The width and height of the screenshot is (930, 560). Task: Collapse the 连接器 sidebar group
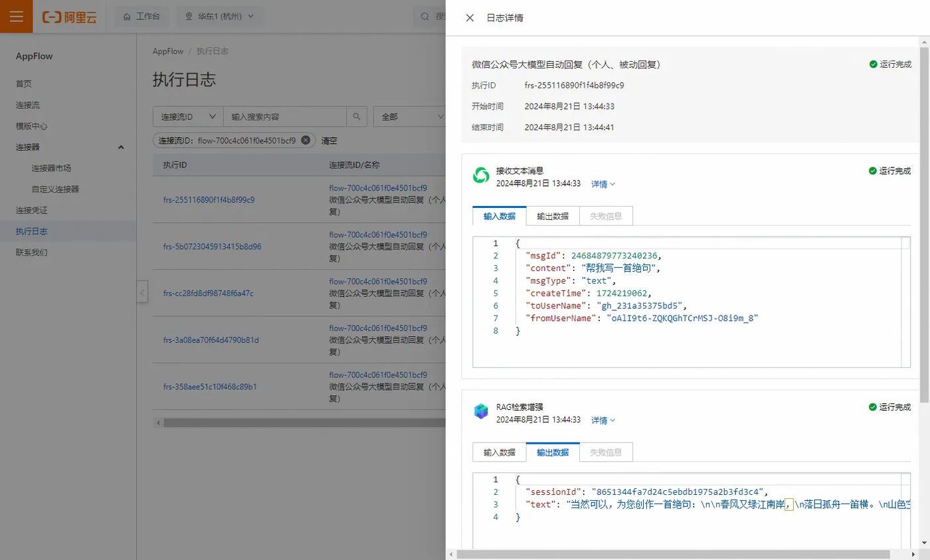(121, 147)
